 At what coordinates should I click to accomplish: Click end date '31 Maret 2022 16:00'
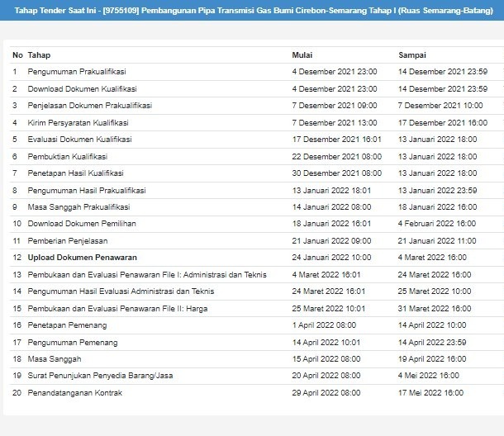[x=435, y=309]
